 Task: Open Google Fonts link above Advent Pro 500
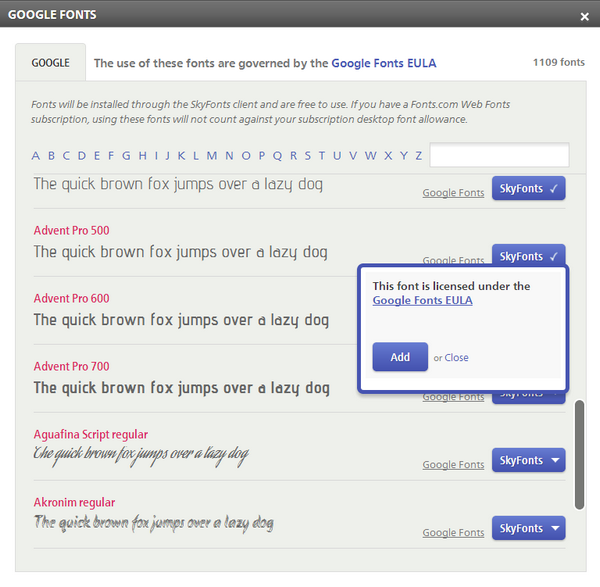(453, 192)
